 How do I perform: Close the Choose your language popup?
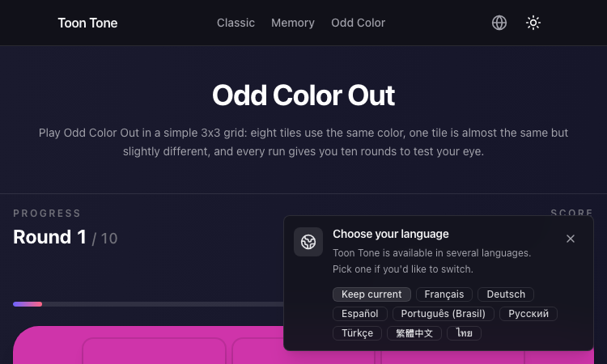pyautogui.click(x=571, y=239)
